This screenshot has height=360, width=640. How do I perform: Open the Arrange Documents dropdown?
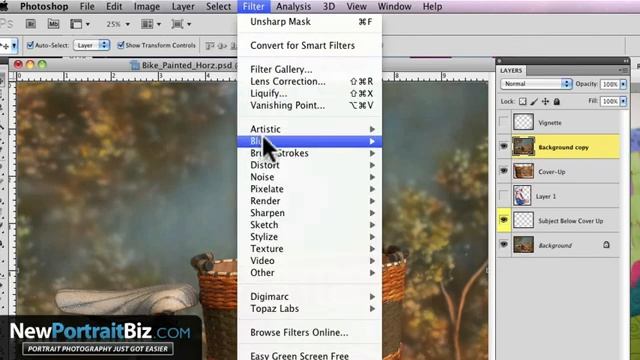point(151,24)
